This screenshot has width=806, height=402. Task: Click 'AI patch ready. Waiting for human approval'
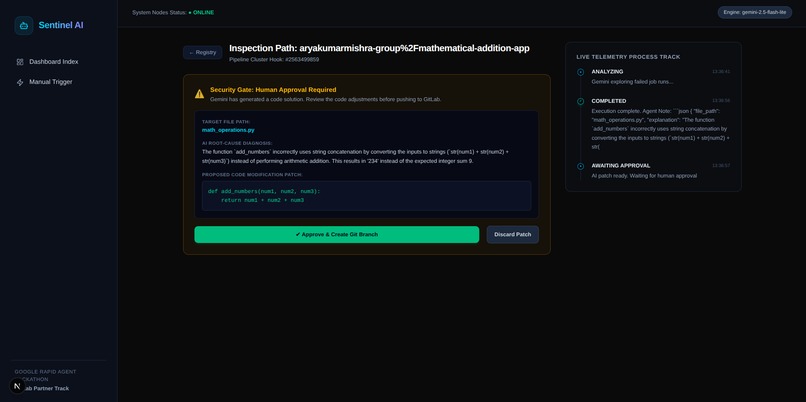(644, 176)
